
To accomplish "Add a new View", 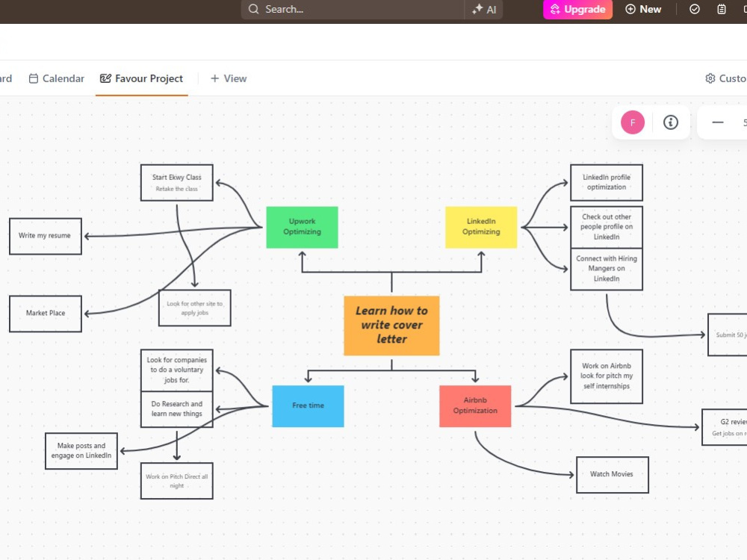I will tap(229, 78).
